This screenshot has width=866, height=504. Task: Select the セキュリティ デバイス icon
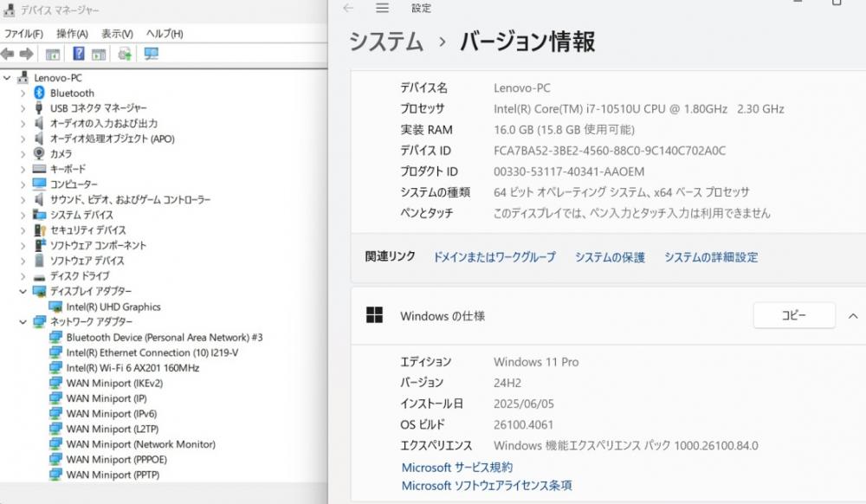coord(40,229)
